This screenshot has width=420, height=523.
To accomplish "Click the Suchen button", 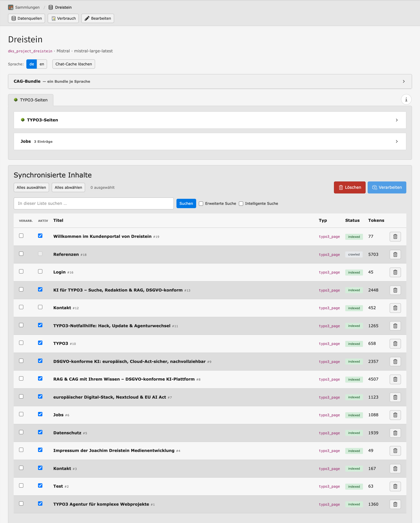I will (186, 203).
